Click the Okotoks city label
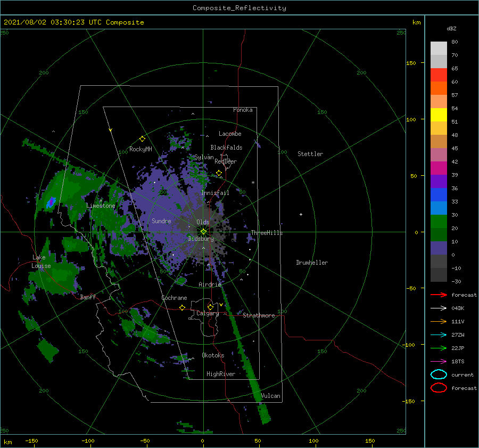The height and width of the screenshot is (448, 479). 213,355
